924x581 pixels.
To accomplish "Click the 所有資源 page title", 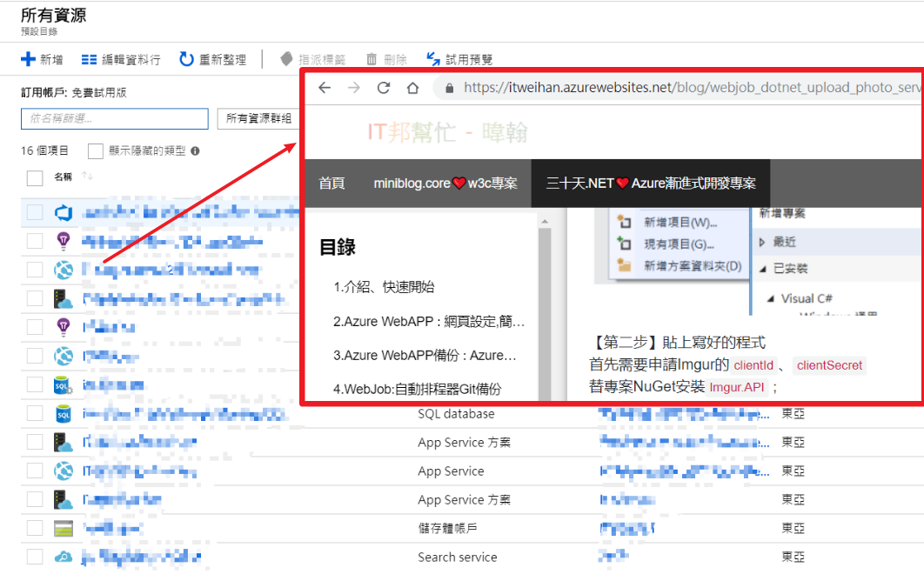I will coord(54,16).
